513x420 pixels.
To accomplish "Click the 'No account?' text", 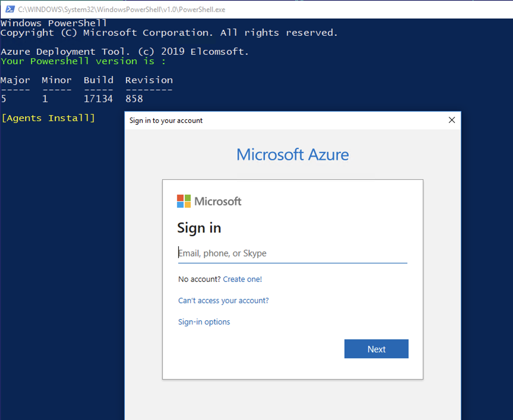I will click(x=199, y=279).
